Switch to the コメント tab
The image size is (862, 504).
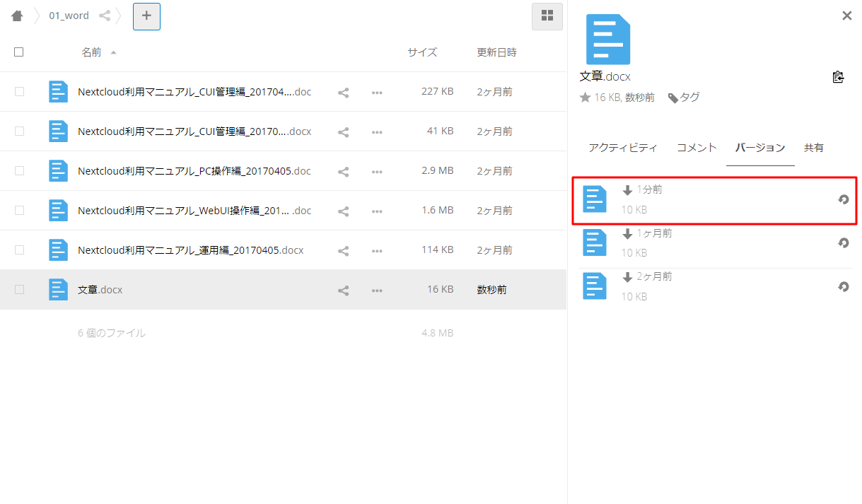[x=697, y=148]
